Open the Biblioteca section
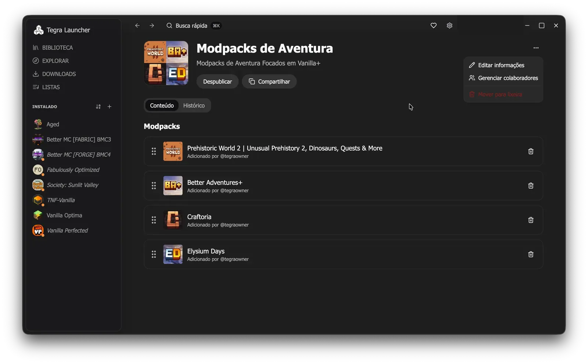588x364 pixels. pyautogui.click(x=53, y=48)
